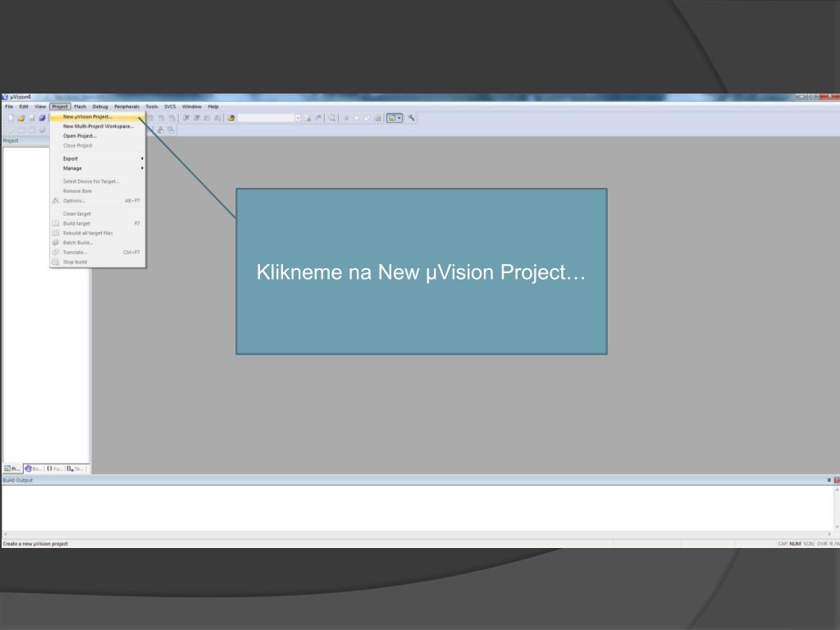Click the Build Output horizontal scrollbar
The width and height of the screenshot is (840, 630).
coord(417,534)
